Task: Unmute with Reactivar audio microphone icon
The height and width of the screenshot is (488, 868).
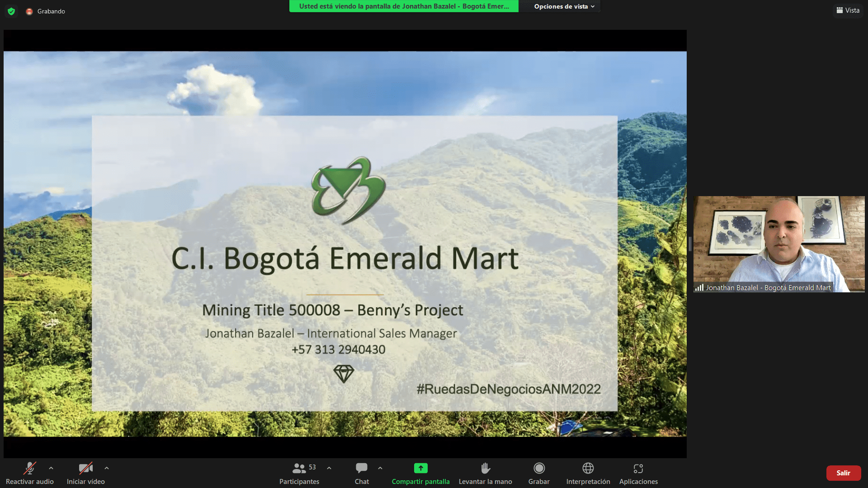Action: 30,468
